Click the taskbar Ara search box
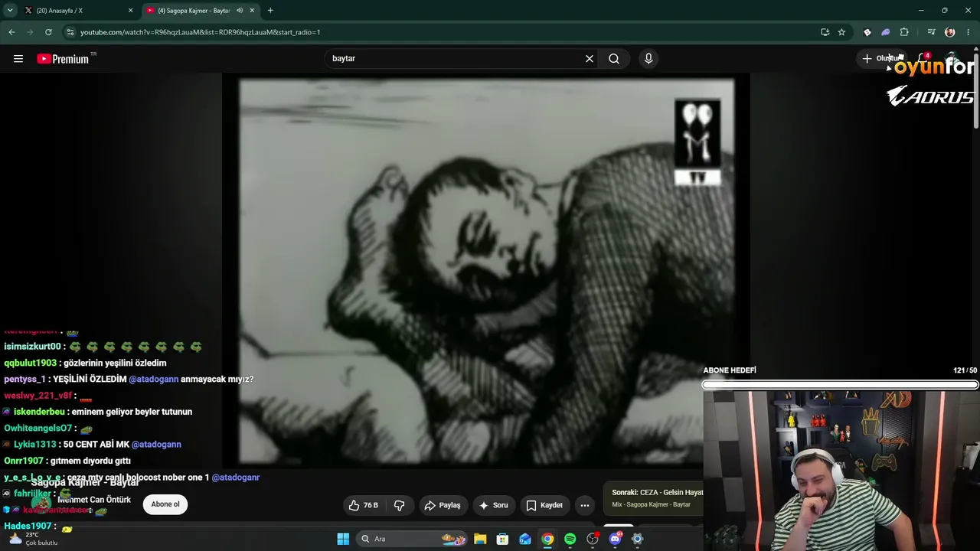The height and width of the screenshot is (551, 980). pos(413,539)
